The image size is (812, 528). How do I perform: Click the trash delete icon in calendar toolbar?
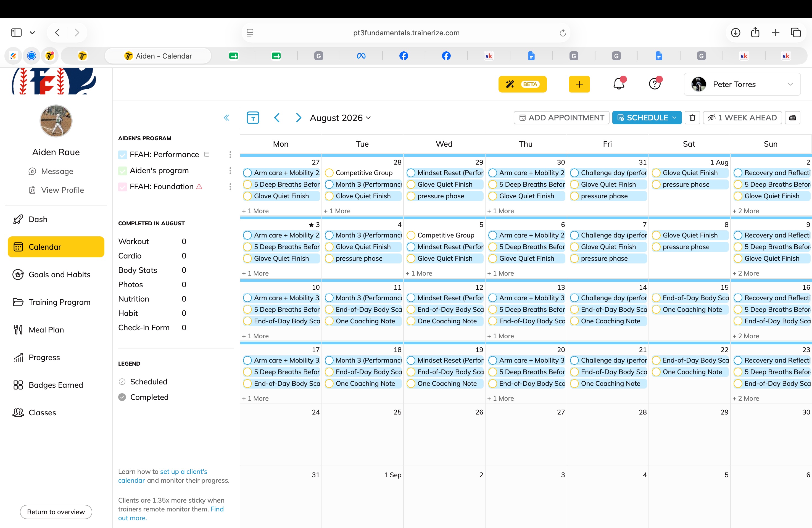(692, 118)
